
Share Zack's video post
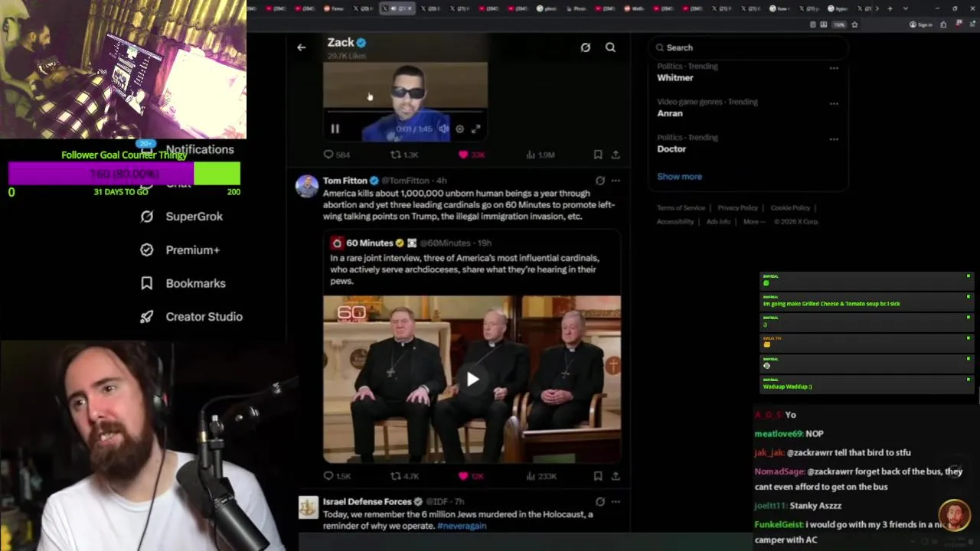[616, 155]
